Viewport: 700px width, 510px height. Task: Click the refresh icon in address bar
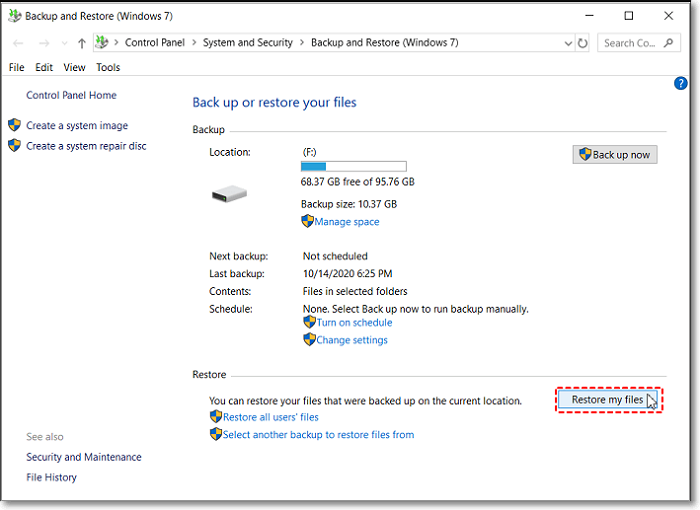(x=583, y=43)
